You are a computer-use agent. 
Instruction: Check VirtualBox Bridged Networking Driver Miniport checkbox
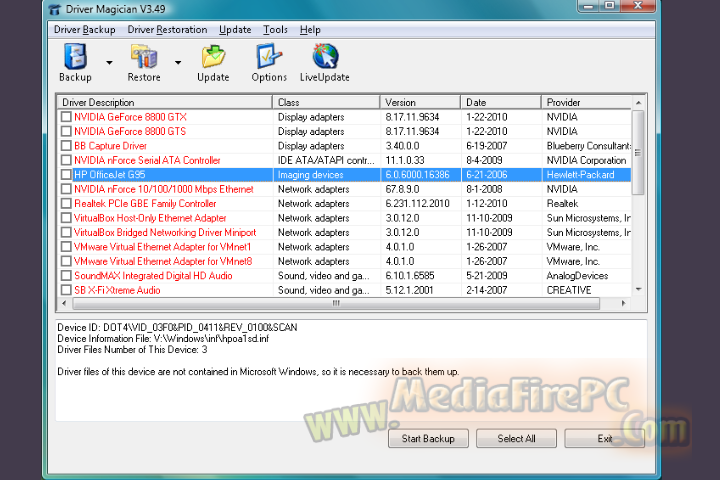[x=66, y=232]
